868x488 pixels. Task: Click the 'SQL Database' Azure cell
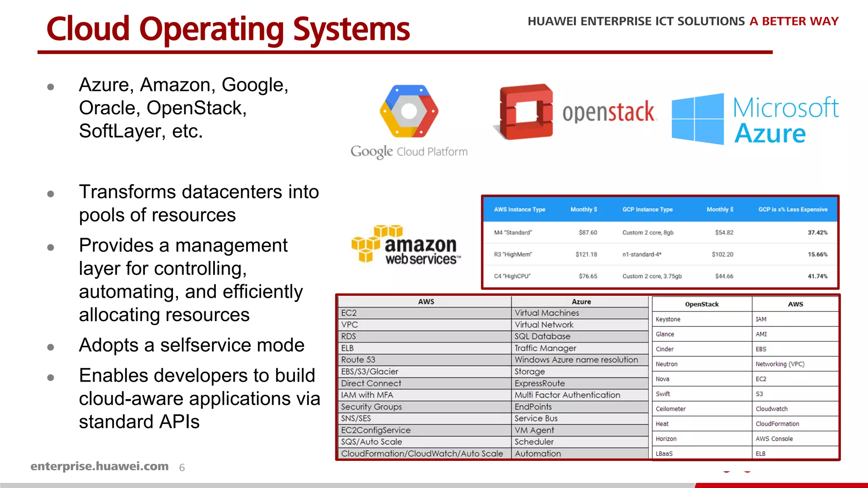coord(580,336)
